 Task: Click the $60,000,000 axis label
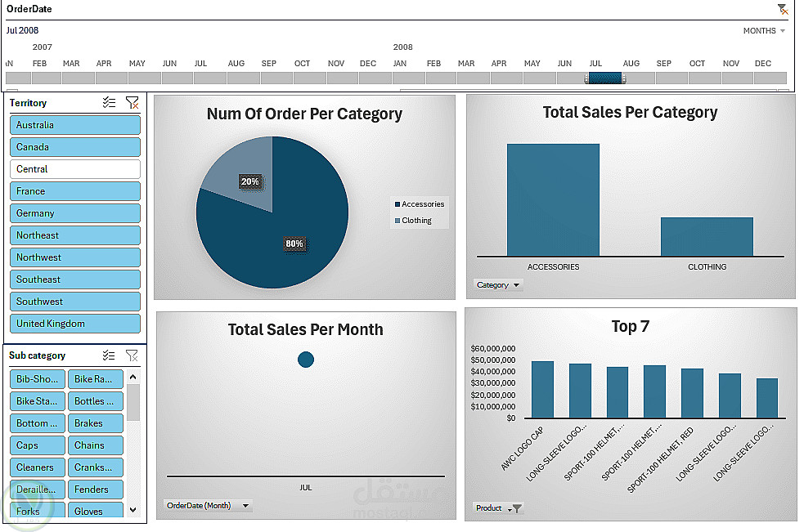pos(492,348)
